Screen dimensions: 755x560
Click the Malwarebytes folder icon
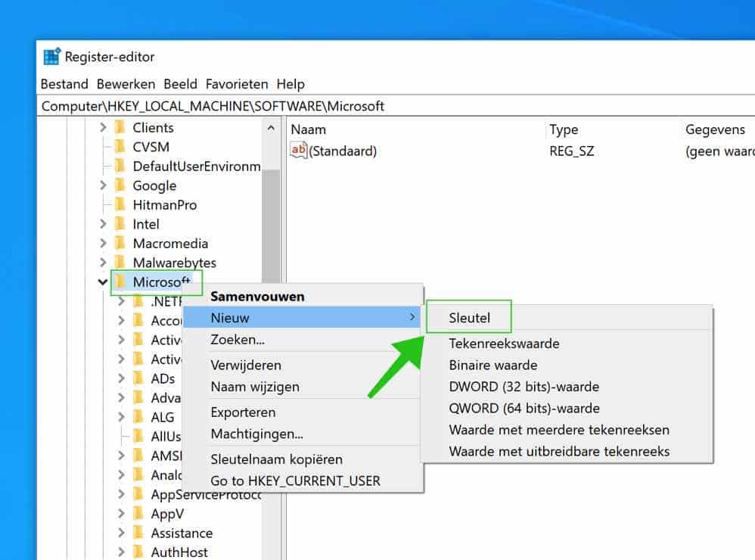(x=120, y=263)
